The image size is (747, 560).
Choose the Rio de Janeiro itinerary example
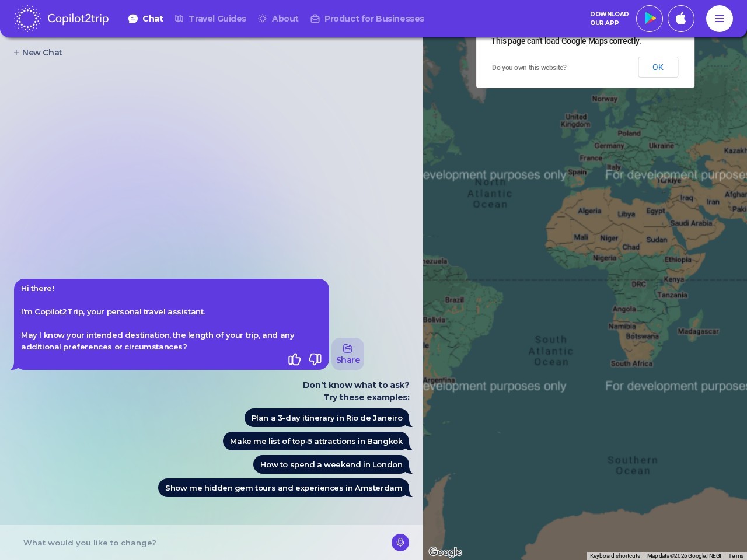327,418
